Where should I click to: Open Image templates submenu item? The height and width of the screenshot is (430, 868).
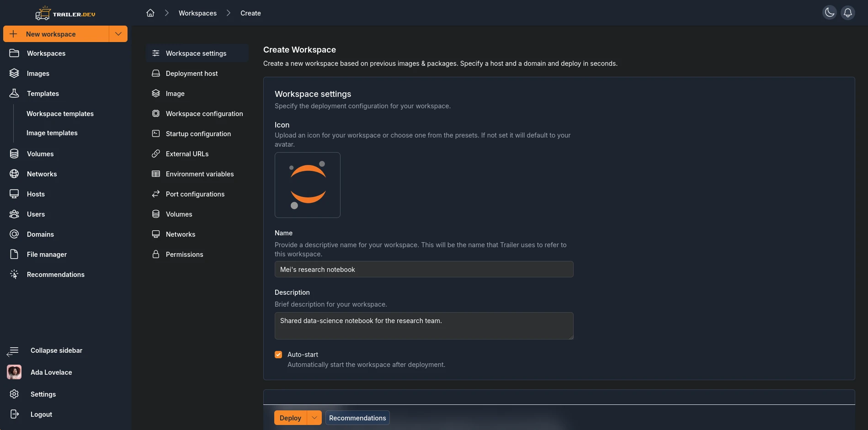coord(52,133)
